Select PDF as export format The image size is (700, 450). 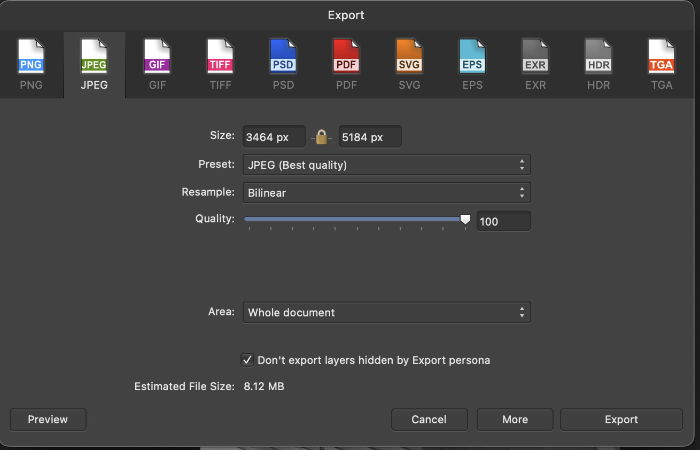346,63
